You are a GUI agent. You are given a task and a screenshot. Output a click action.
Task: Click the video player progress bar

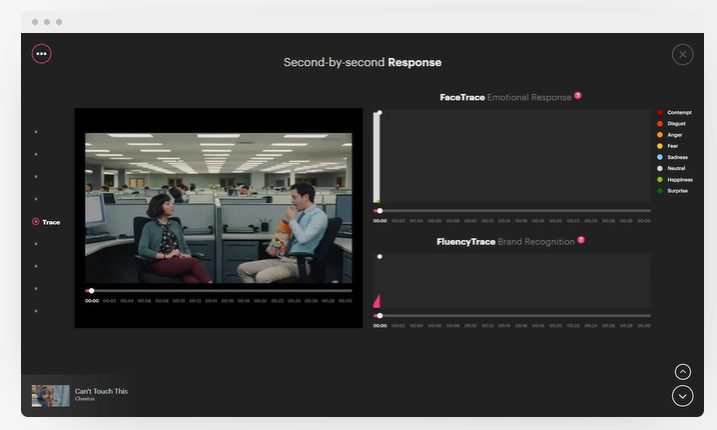(219, 290)
